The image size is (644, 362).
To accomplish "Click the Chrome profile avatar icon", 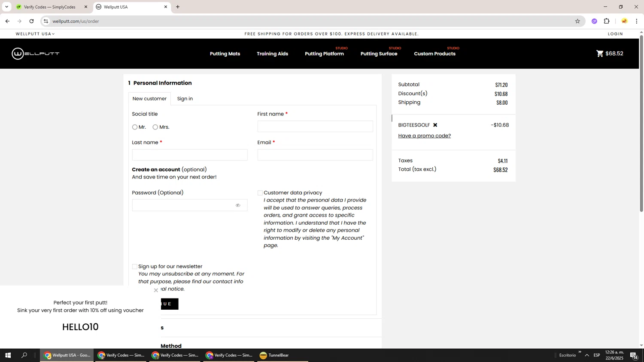I will [x=624, y=21].
